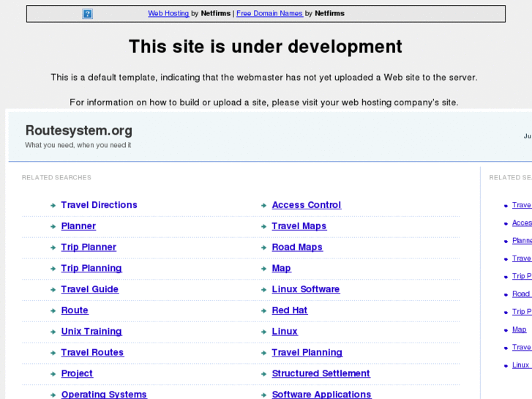Viewport: 532px width, 399px height.
Task: Open the Linux link in center column
Action: tap(285, 331)
